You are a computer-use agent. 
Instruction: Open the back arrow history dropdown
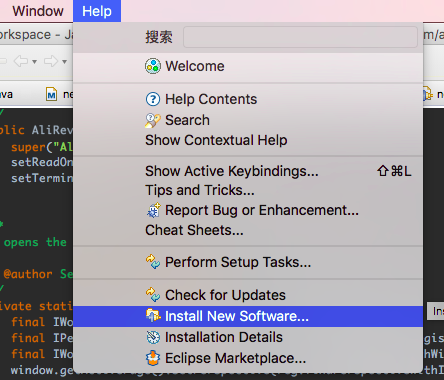point(34,62)
